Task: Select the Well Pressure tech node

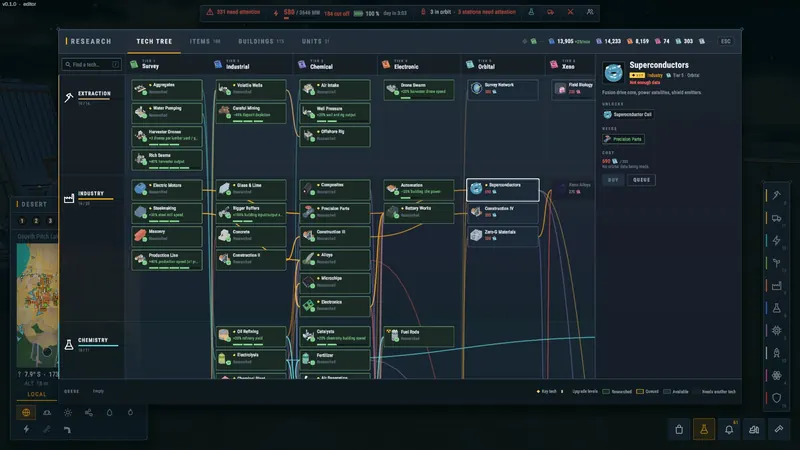Action: click(x=335, y=113)
